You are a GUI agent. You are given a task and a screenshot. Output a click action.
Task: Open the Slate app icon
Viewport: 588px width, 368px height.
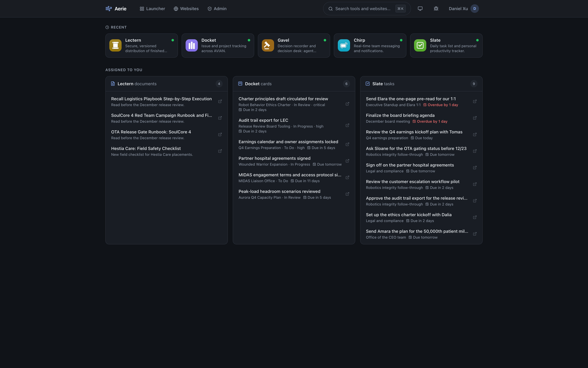(x=420, y=45)
